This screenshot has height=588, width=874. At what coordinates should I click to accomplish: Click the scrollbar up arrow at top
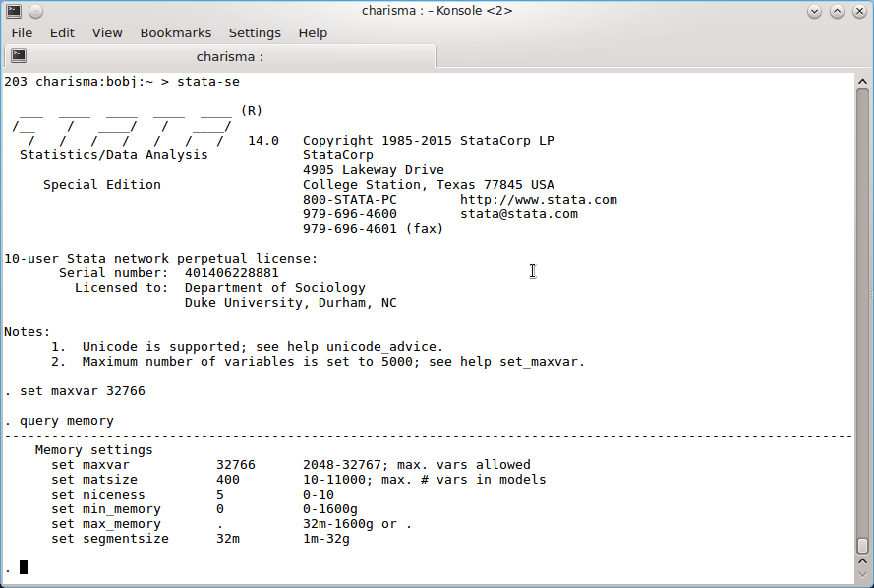(862, 82)
